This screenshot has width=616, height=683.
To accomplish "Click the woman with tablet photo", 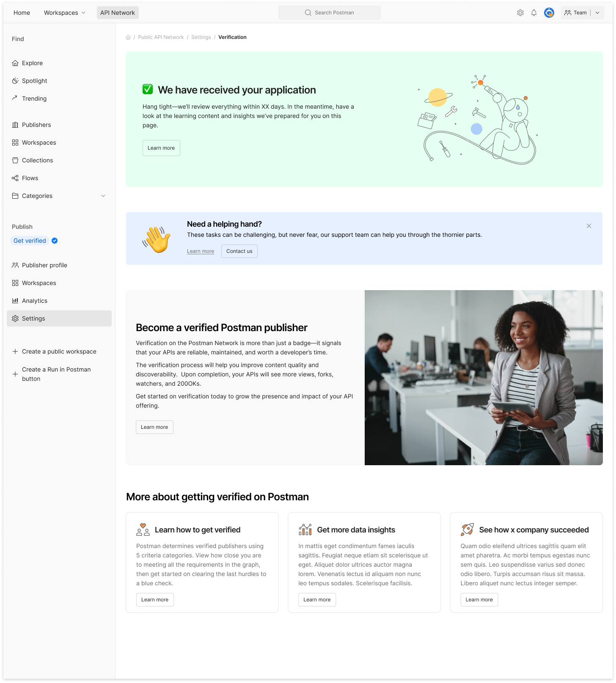I will tap(484, 378).
